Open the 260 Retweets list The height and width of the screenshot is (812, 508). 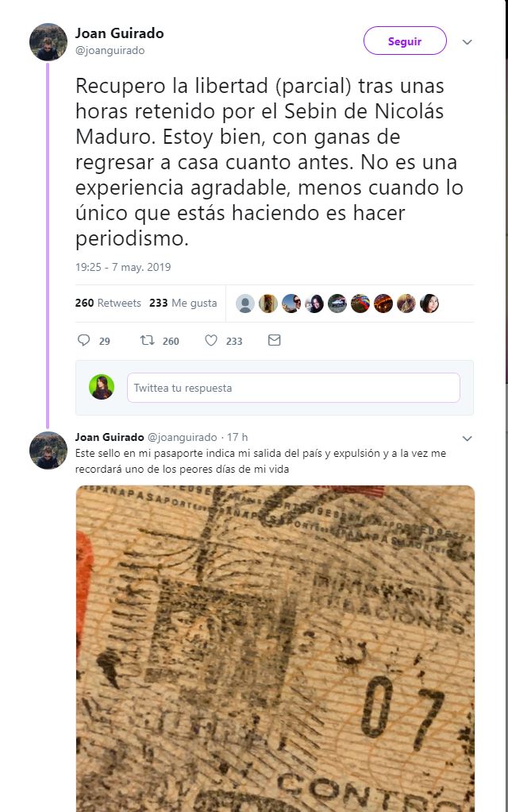(108, 303)
